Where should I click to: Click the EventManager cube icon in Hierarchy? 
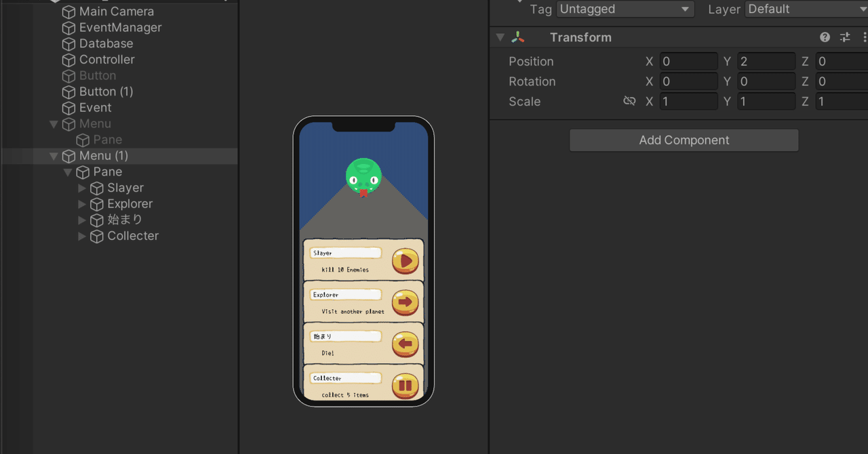68,28
